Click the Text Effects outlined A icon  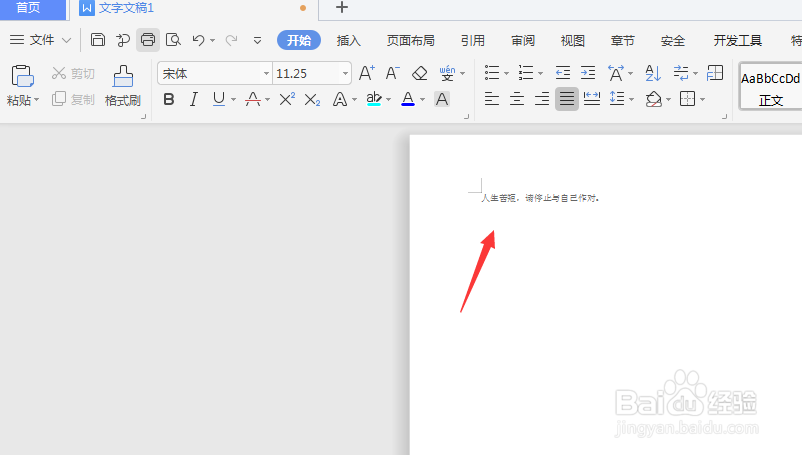tap(340, 99)
